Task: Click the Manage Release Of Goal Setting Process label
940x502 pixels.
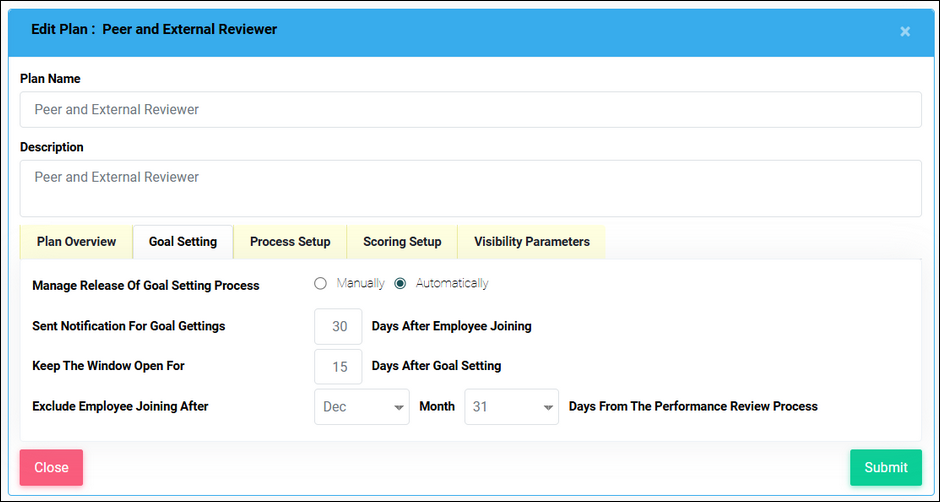Action: coord(146,286)
